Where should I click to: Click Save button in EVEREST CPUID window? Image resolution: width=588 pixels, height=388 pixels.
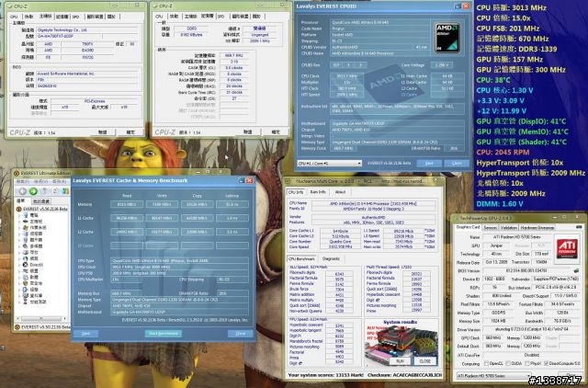point(429,164)
